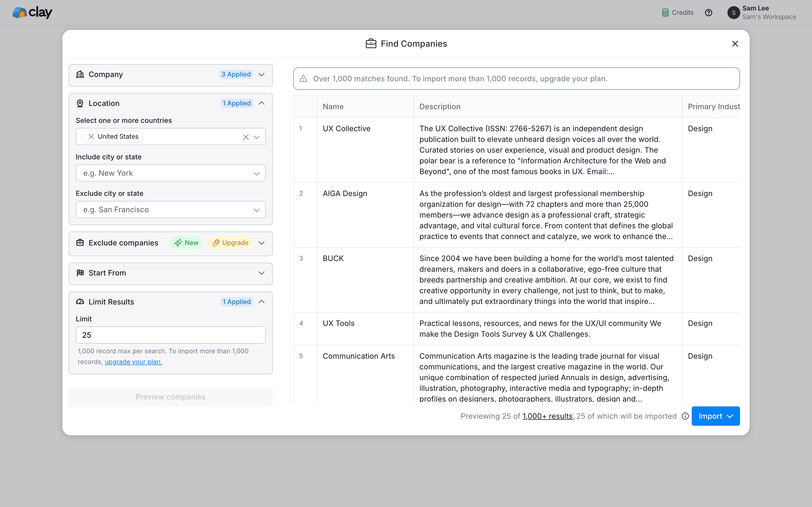812x507 pixels.
Task: Click the help question mark icon
Action: (x=709, y=12)
